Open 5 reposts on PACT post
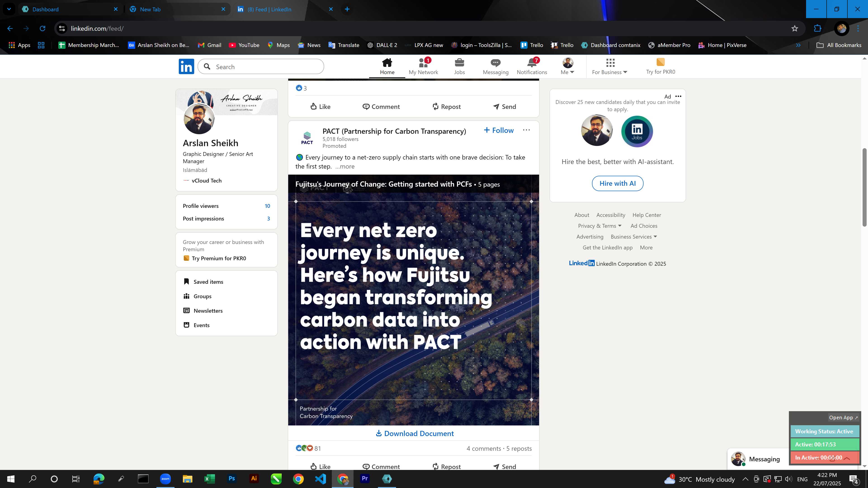 pos(519,449)
